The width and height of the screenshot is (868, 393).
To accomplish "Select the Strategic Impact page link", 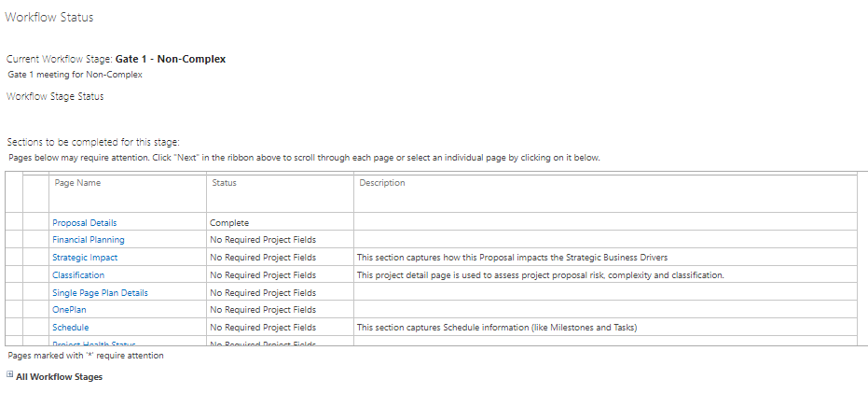I will pos(85,258).
